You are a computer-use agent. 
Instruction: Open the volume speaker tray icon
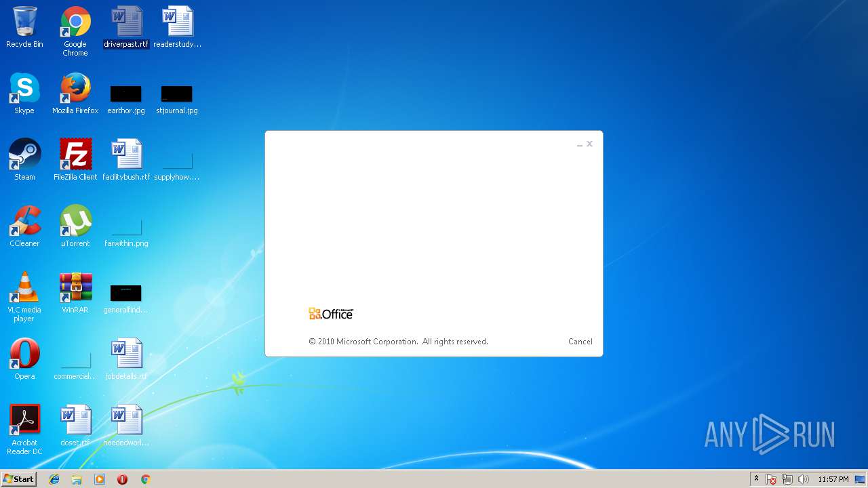pos(804,479)
